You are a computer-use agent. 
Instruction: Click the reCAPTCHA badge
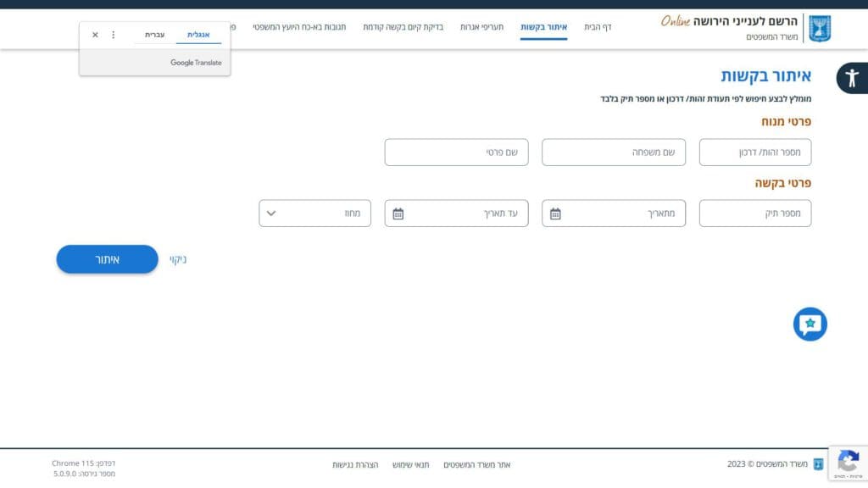[x=848, y=463]
